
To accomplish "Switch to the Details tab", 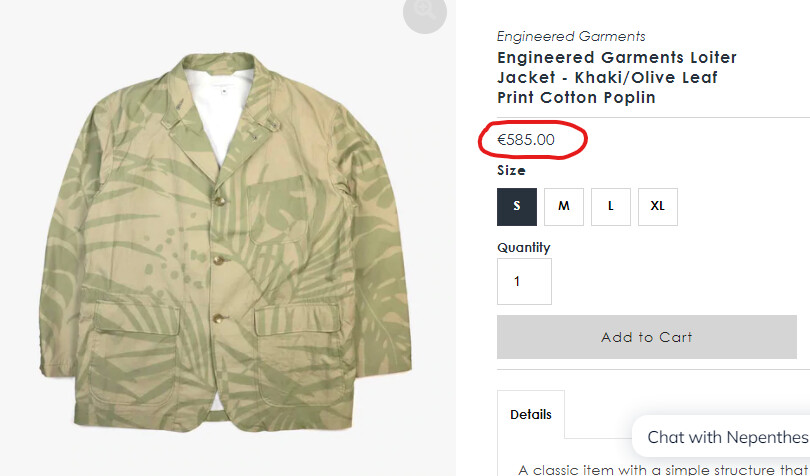I will click(530, 414).
